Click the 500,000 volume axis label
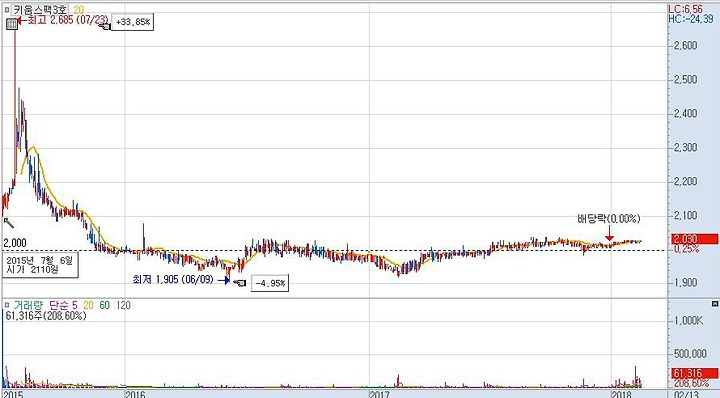 point(690,354)
